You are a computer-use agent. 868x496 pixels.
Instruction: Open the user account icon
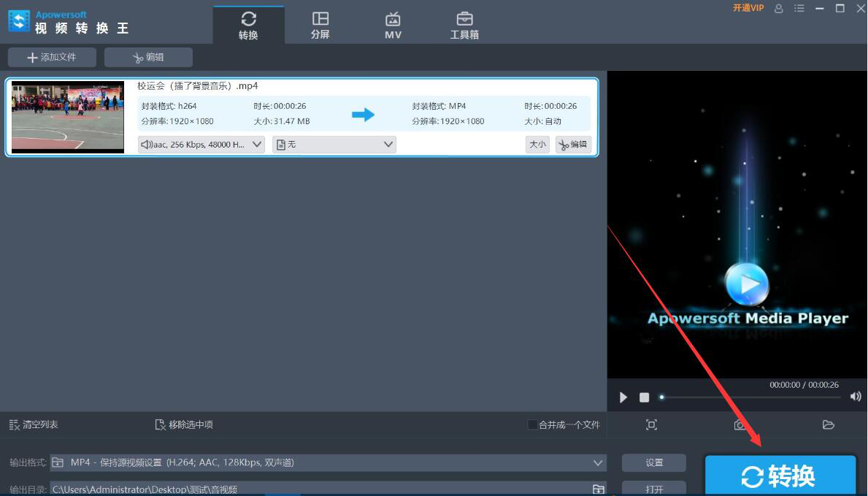point(778,8)
